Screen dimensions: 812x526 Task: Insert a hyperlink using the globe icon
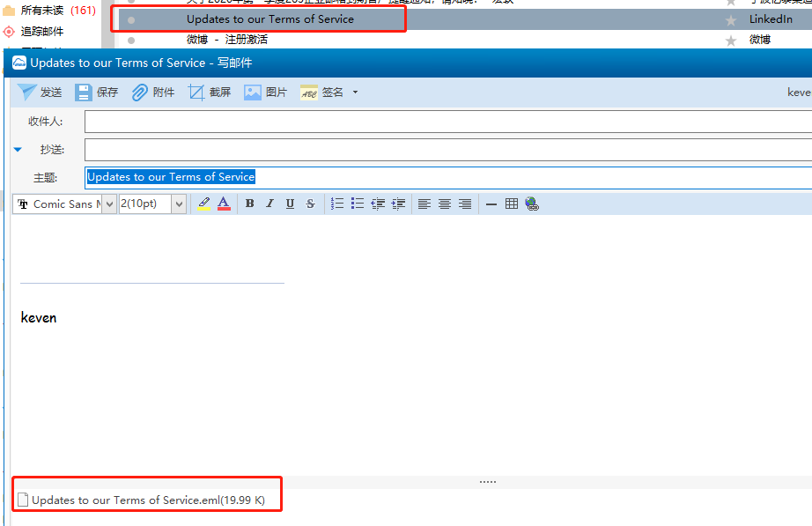click(x=531, y=204)
